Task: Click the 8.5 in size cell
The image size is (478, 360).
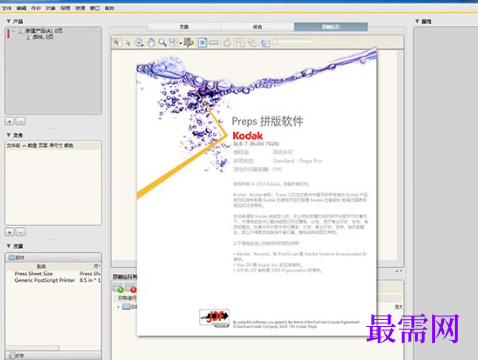Action: coord(90,280)
